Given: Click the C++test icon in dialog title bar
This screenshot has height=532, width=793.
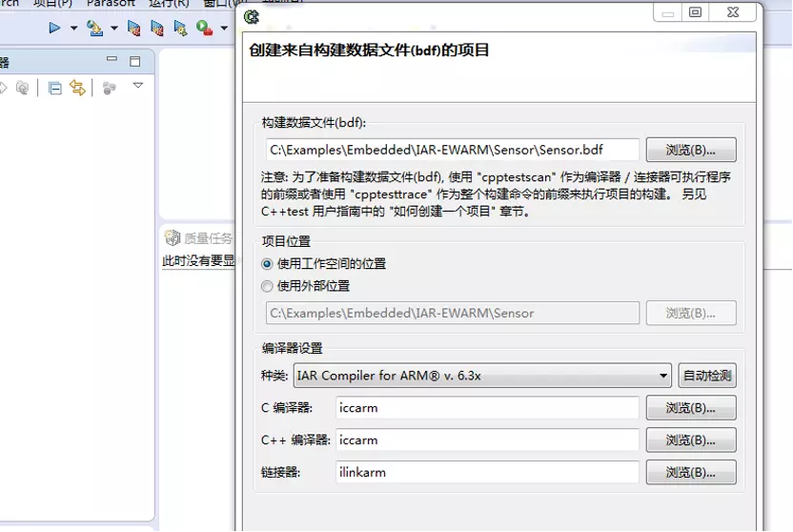Looking at the screenshot, I should point(252,17).
